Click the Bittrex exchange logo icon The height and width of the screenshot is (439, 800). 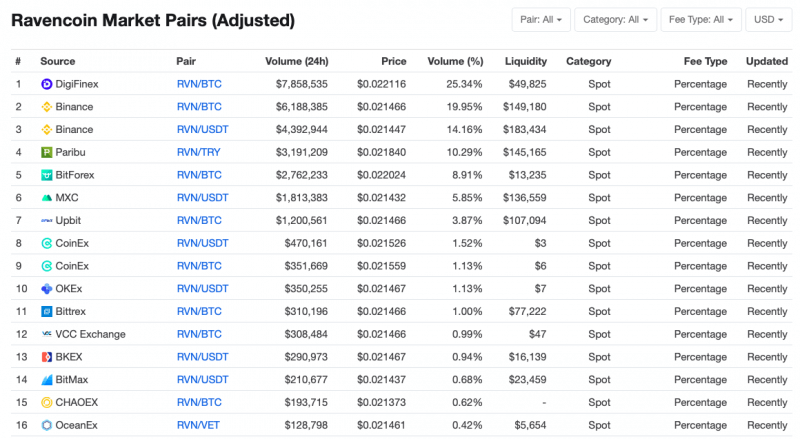(47, 311)
